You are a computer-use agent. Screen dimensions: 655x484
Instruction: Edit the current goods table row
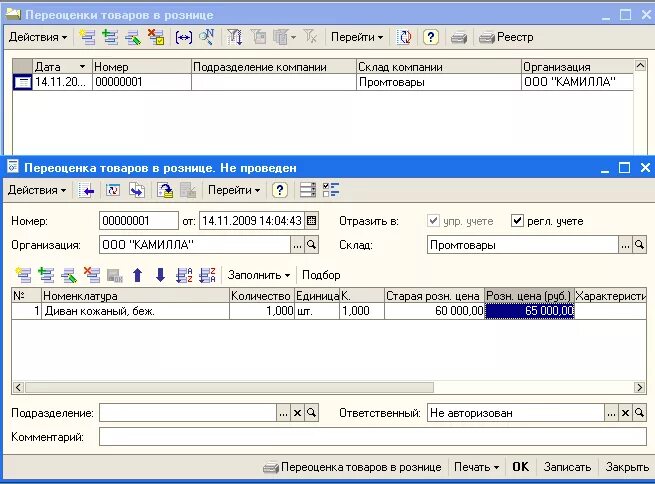coord(69,275)
